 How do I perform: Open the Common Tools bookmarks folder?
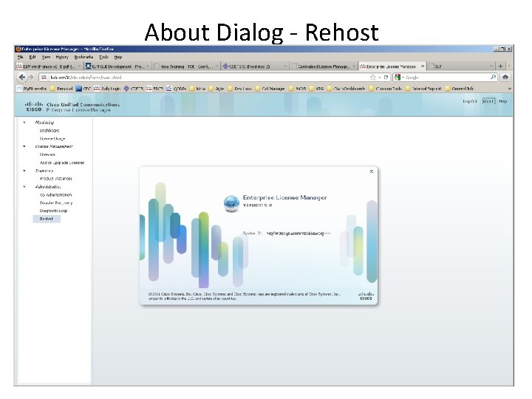(x=385, y=89)
